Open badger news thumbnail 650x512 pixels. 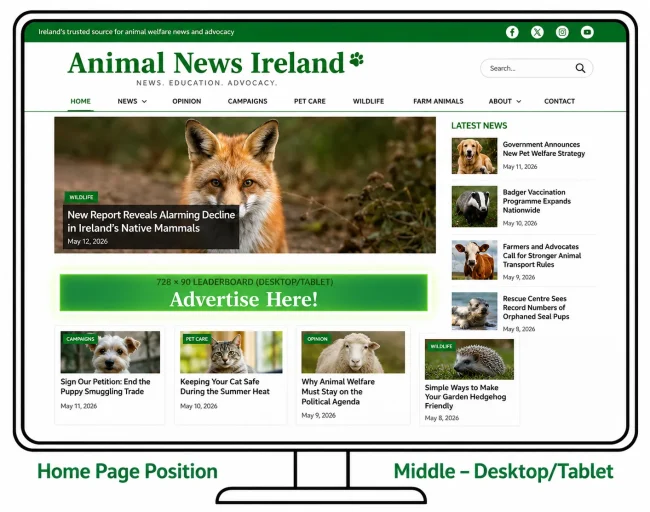[x=474, y=206]
